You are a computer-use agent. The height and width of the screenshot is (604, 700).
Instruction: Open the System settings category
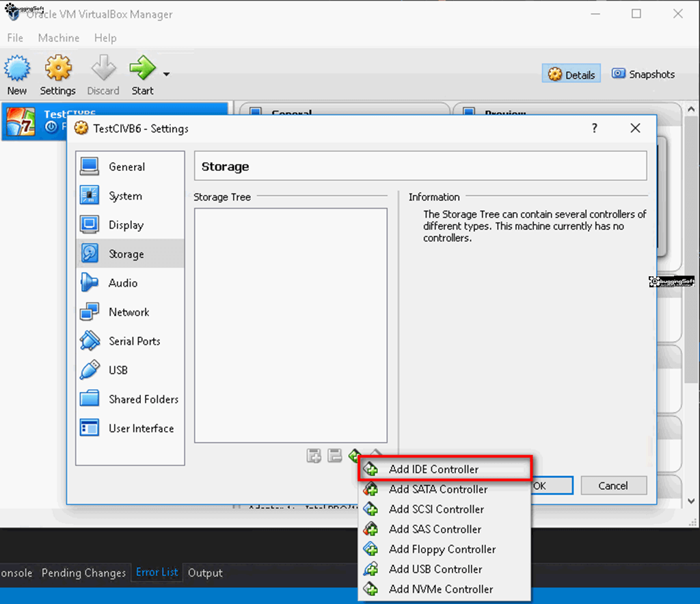pyautogui.click(x=130, y=196)
